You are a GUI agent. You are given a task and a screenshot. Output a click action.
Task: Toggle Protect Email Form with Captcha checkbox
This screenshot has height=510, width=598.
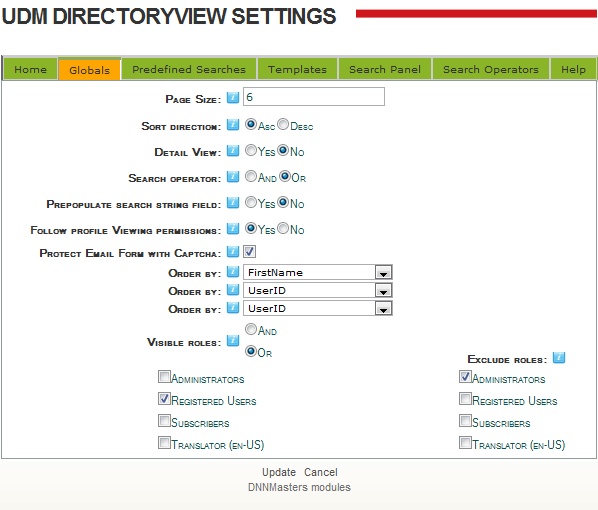(x=249, y=252)
